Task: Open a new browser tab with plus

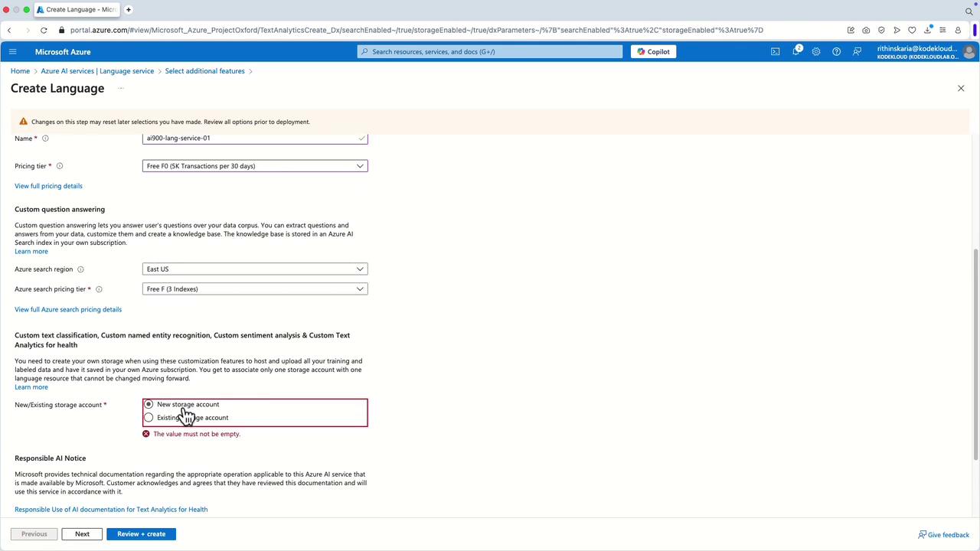Action: point(129,10)
